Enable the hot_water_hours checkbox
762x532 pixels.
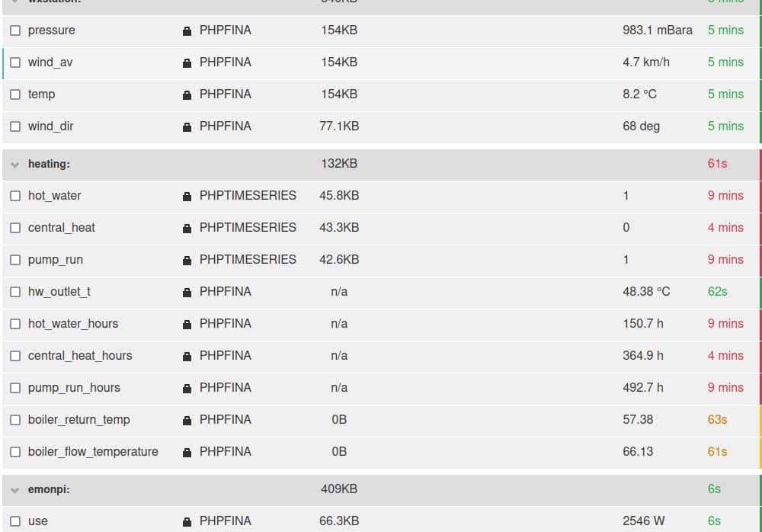coord(15,324)
